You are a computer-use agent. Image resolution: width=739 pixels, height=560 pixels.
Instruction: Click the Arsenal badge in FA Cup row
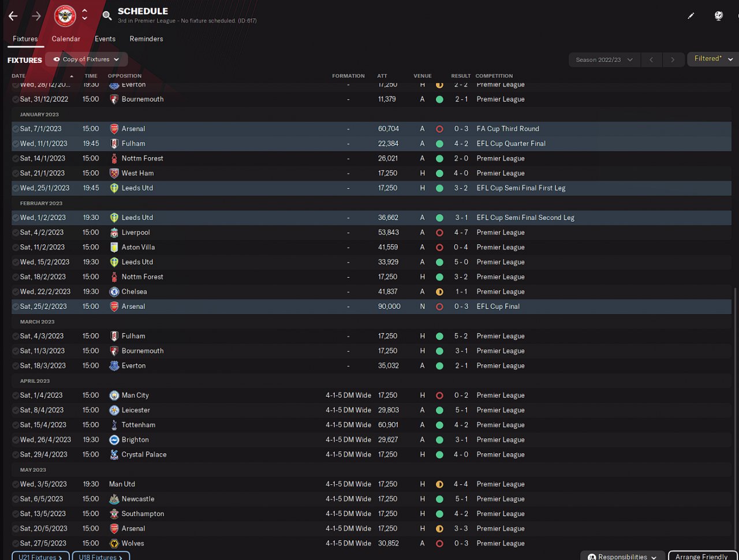tap(114, 129)
